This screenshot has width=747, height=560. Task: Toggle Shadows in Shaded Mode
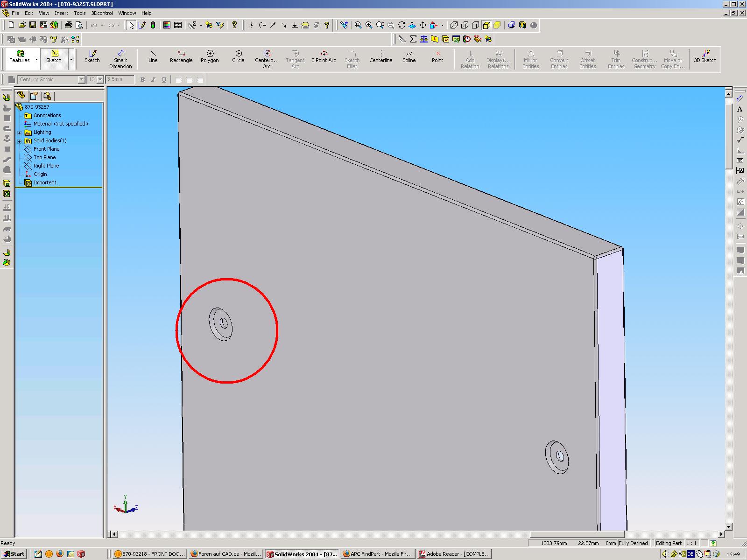pos(511,25)
